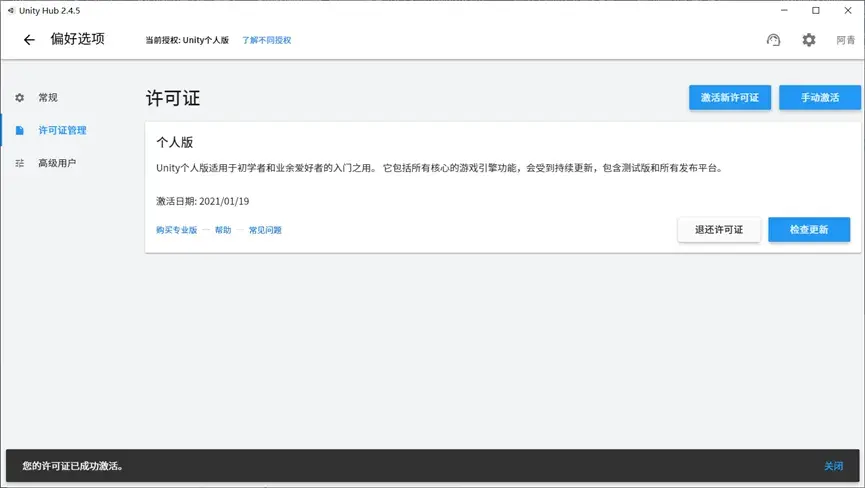Click the 当前授权: Unity个人版 label

pyautogui.click(x=187, y=40)
